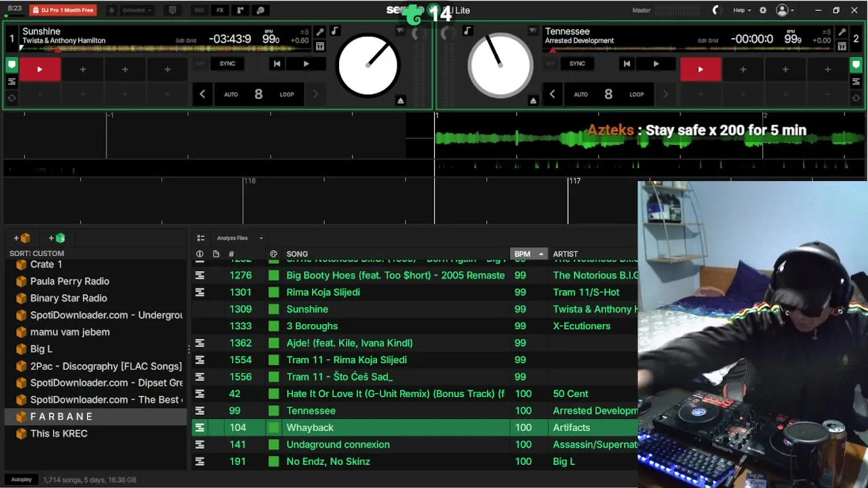Open the DJ Pro 1 Month Free offer
Image resolution: width=868 pixels, height=488 pixels.
point(63,10)
